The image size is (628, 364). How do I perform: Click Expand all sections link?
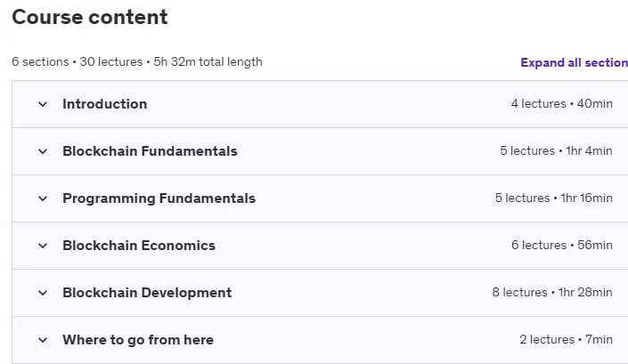tap(574, 62)
